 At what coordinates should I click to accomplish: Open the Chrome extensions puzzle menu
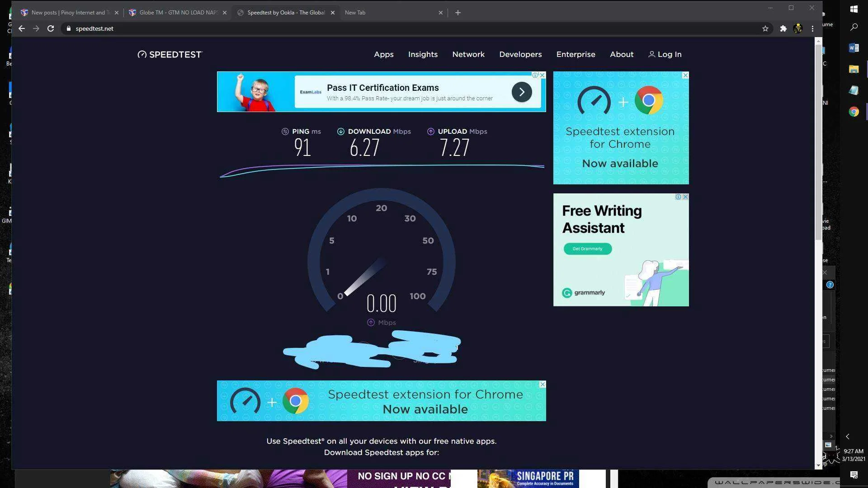(x=783, y=28)
